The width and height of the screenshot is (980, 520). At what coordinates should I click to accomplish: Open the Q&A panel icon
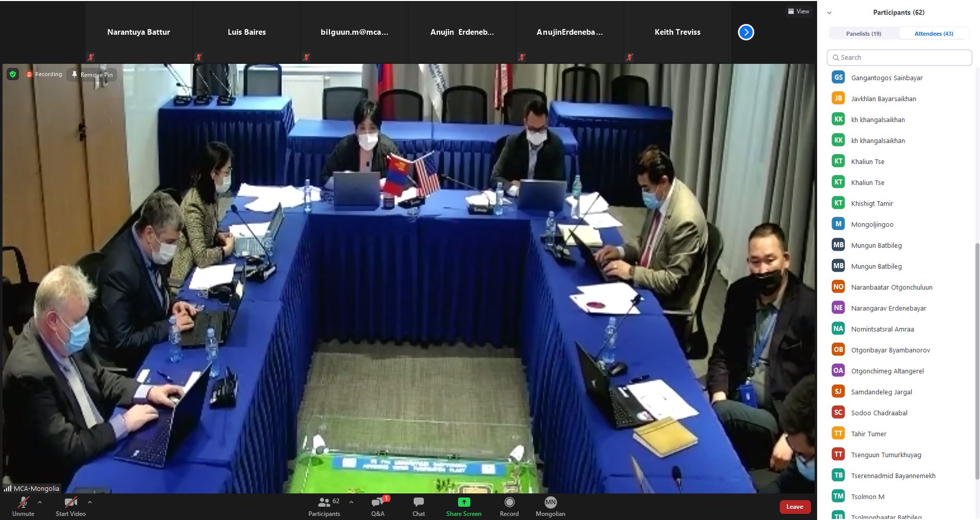[x=378, y=503]
